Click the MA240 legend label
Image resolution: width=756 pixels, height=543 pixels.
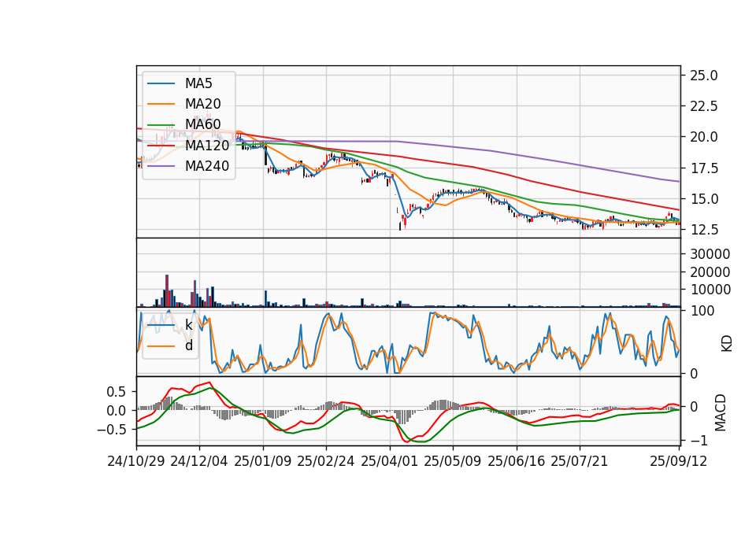coord(207,166)
